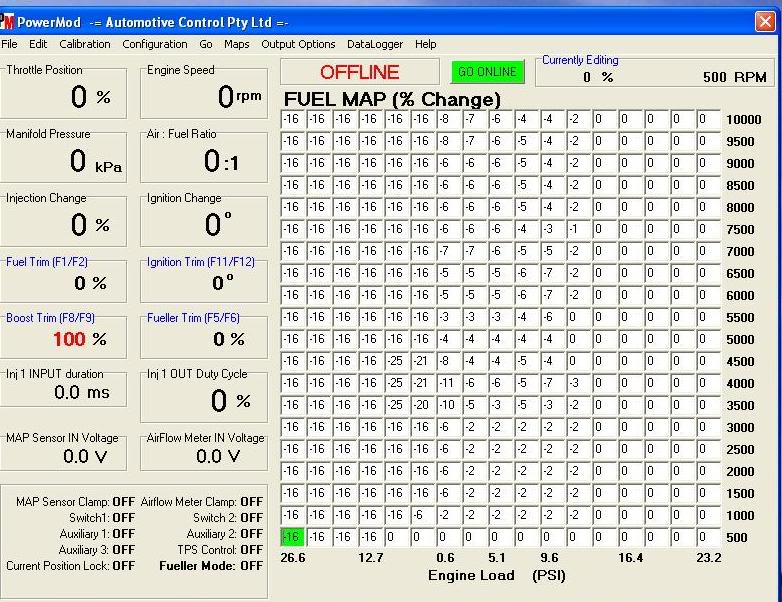Click the FUEL MAP (% Change) heading
Image resolution: width=782 pixels, height=602 pixels.
[392, 99]
